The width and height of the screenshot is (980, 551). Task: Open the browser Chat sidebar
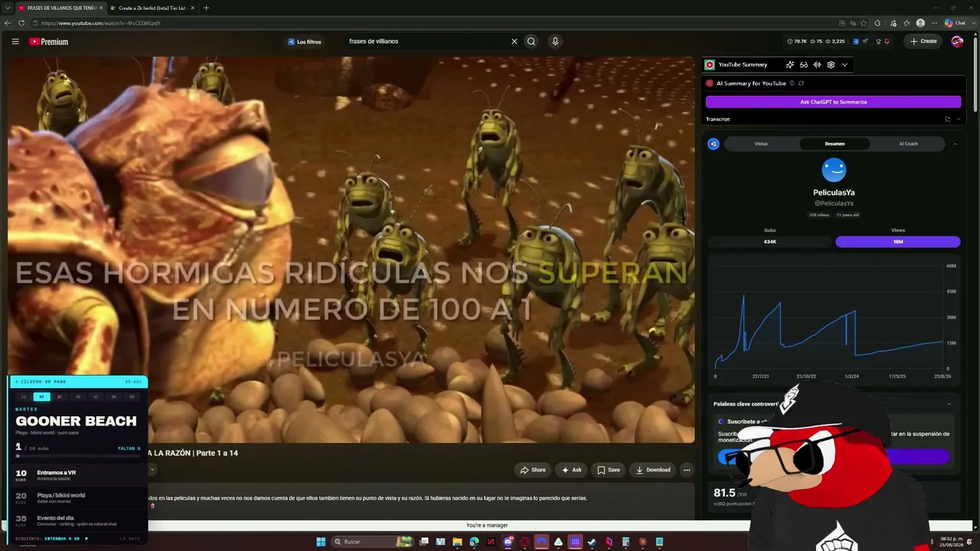(955, 23)
